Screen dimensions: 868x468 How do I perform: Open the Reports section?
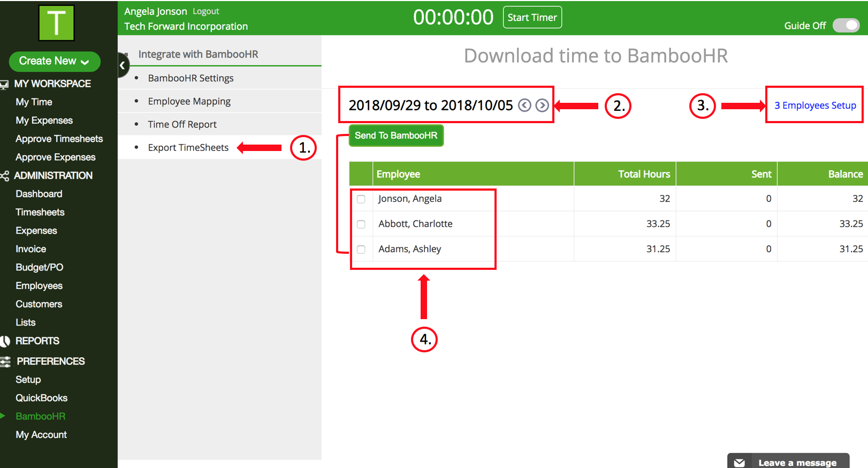click(37, 341)
